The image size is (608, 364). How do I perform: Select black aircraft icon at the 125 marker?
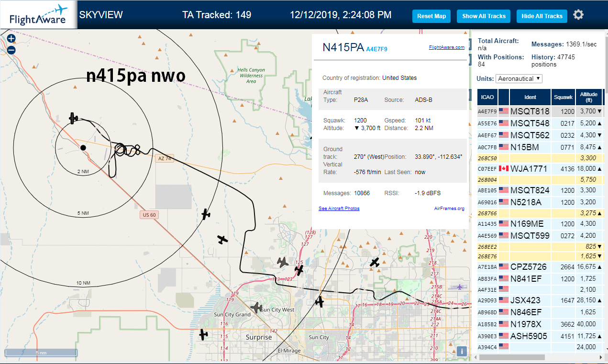pyautogui.click(x=299, y=270)
